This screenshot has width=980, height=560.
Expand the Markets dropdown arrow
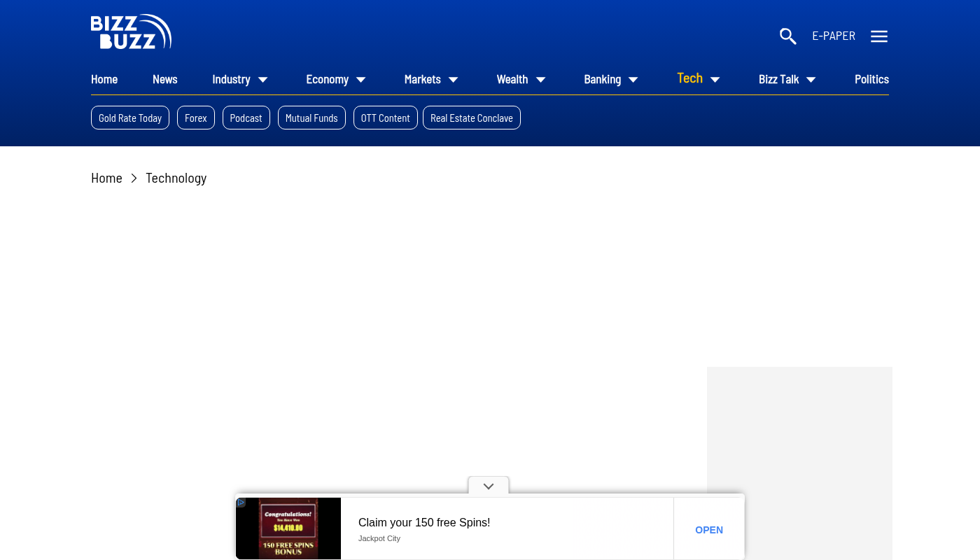454,80
